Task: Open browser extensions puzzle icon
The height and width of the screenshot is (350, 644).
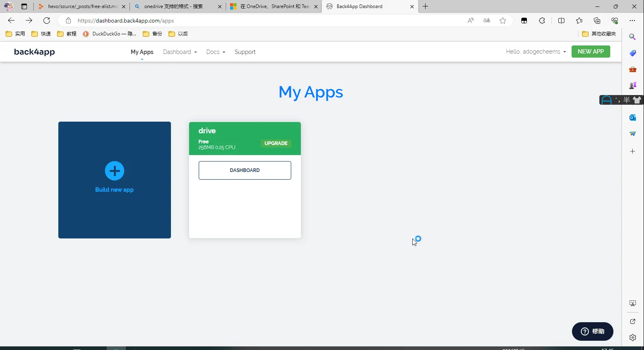Action: pyautogui.click(x=542, y=21)
